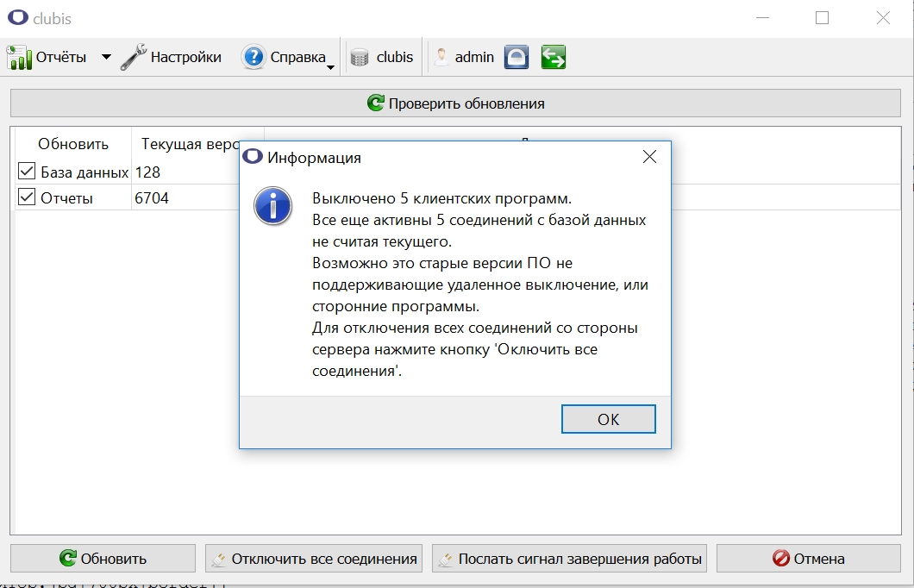Maximize the clubis window

point(822,18)
